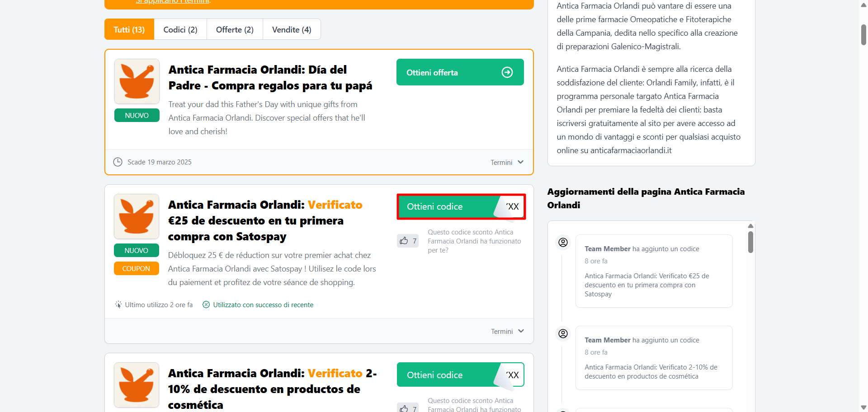Image resolution: width=868 pixels, height=412 pixels.
Task: Get code for the €25 Satospay coupon
Action: pos(461,206)
